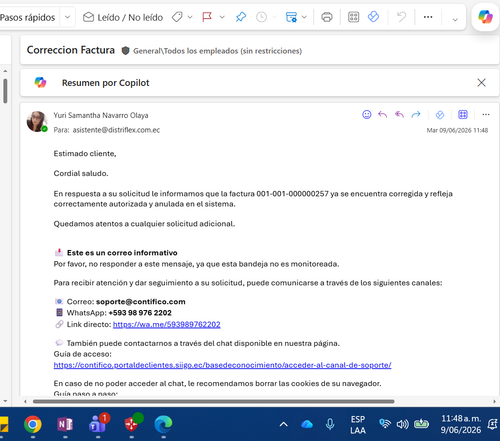This screenshot has height=441, width=500.
Task: Click the categorize tag icon
Action: pyautogui.click(x=177, y=17)
